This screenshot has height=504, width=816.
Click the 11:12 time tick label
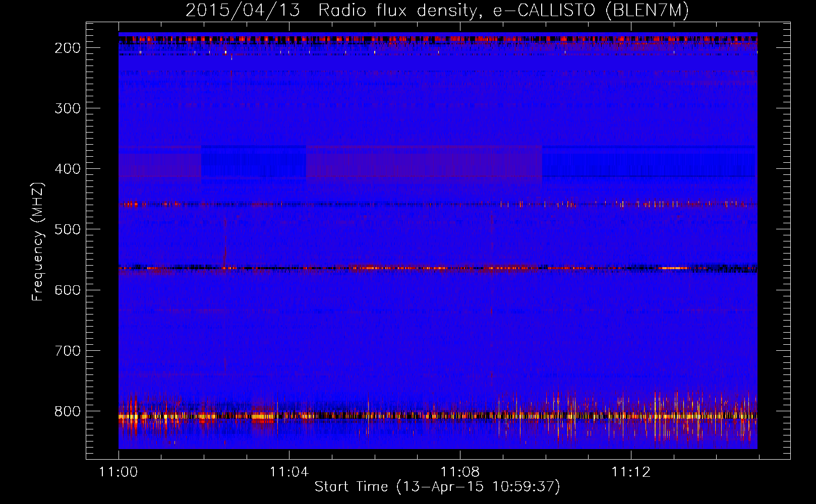click(x=631, y=472)
